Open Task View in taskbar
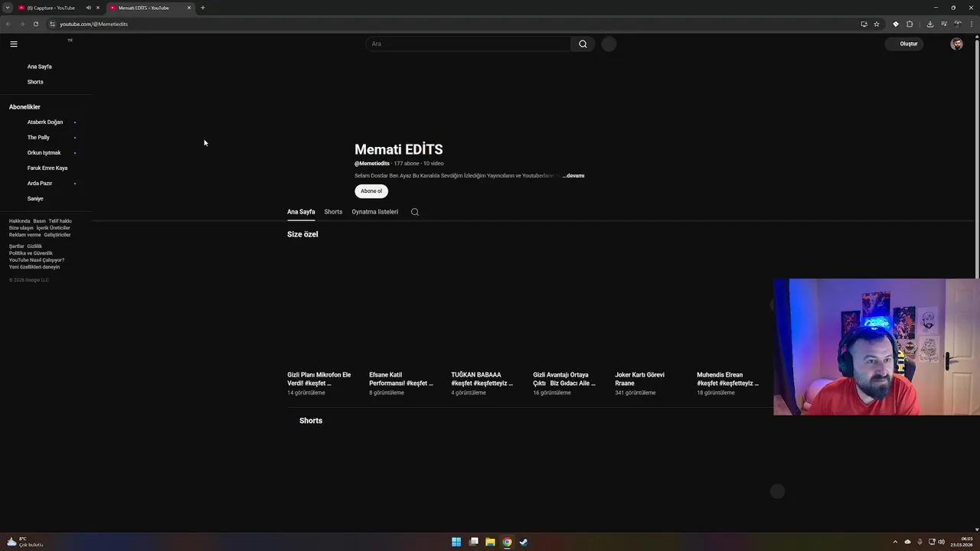980x551 pixels. click(x=473, y=542)
